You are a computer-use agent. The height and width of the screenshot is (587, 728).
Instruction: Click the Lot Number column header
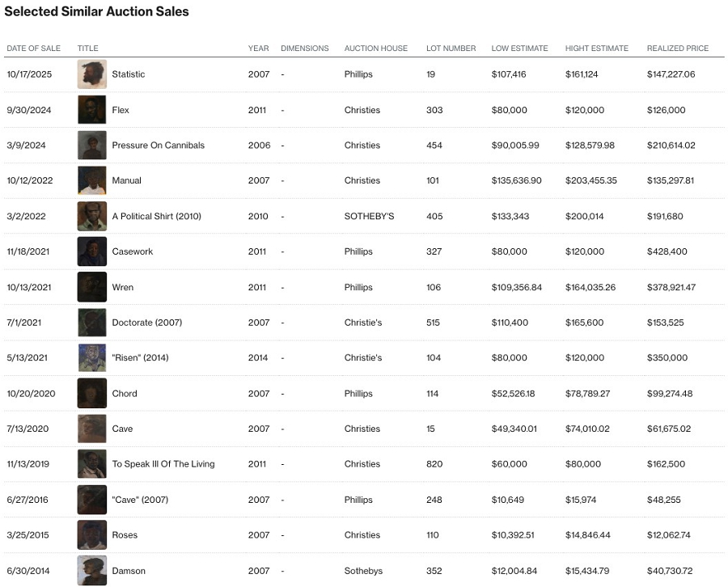(x=451, y=49)
